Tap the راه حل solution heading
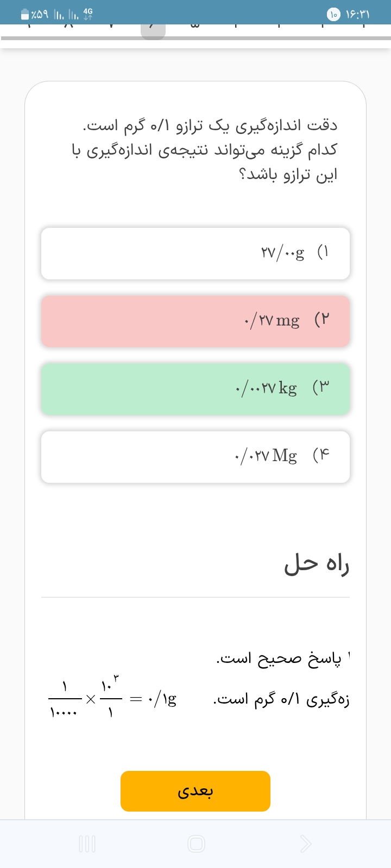Viewport: 391px width, 868px height. coord(317,565)
